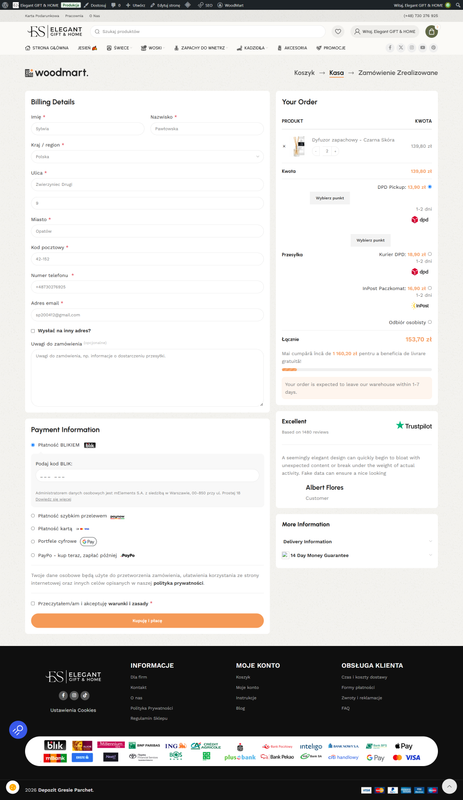Go back to Koszyk checkout step
This screenshot has height=800, width=463.
coord(304,73)
